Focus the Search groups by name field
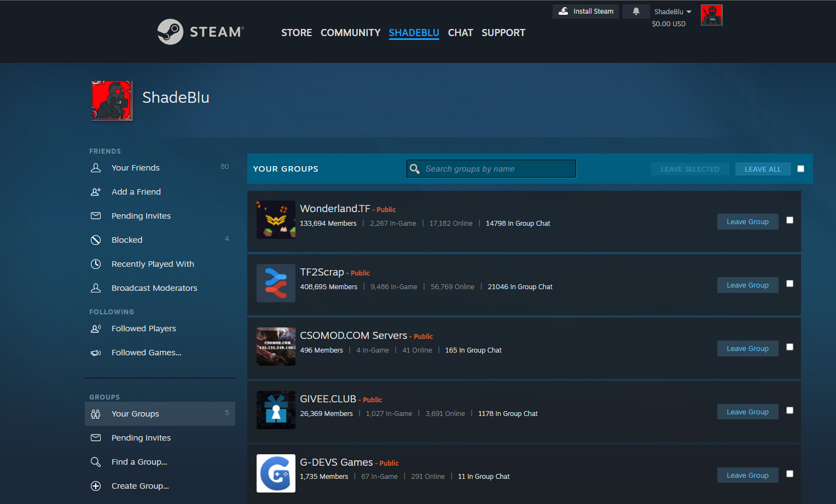Screen dimensions: 836x504 497,169
